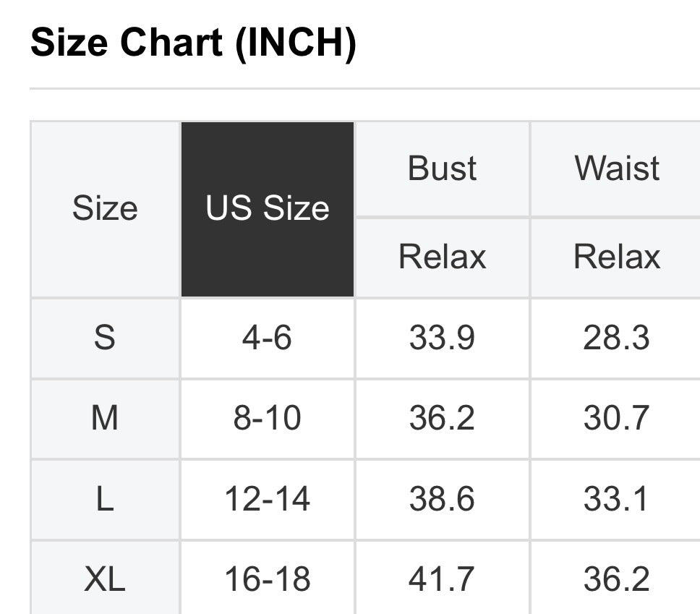Viewport: 700px width, 614px height.
Task: Click the Waist column header
Action: tap(617, 169)
